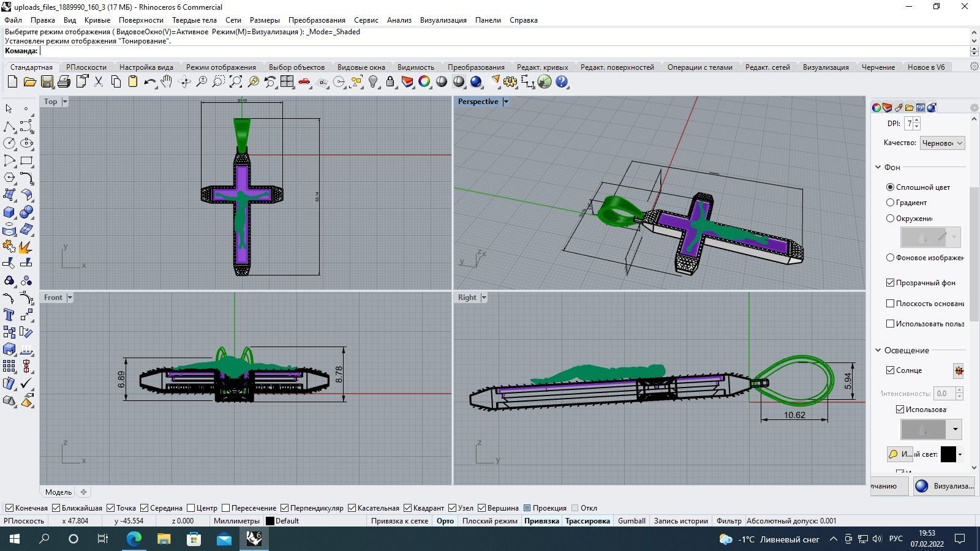Open Help with the question mark icon

point(562,81)
